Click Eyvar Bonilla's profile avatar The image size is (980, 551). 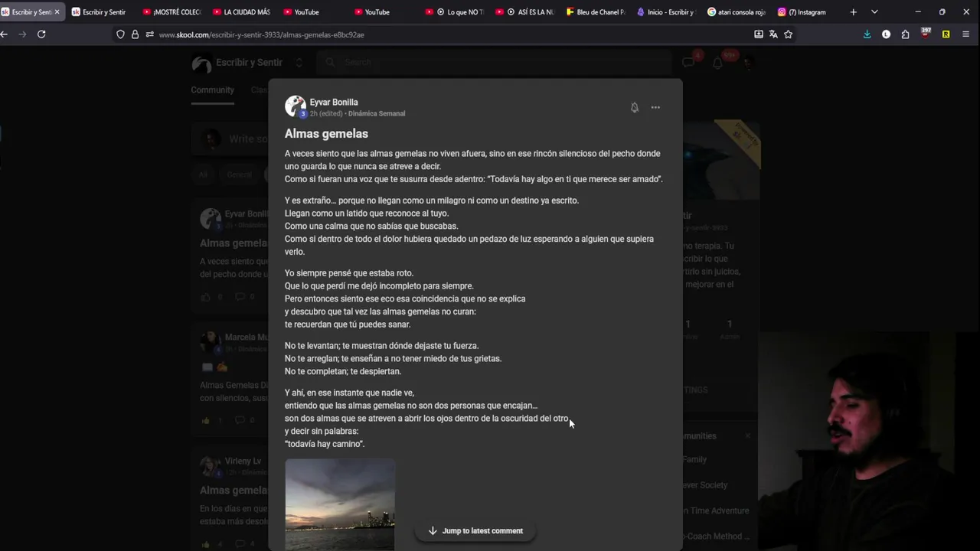click(x=295, y=106)
